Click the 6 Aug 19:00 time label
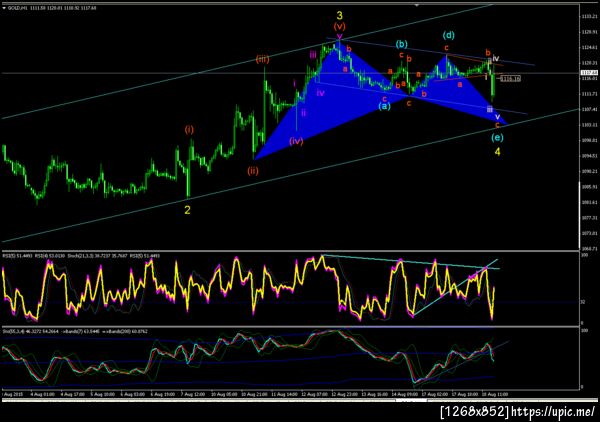This screenshot has width=600, height=422. [162, 394]
